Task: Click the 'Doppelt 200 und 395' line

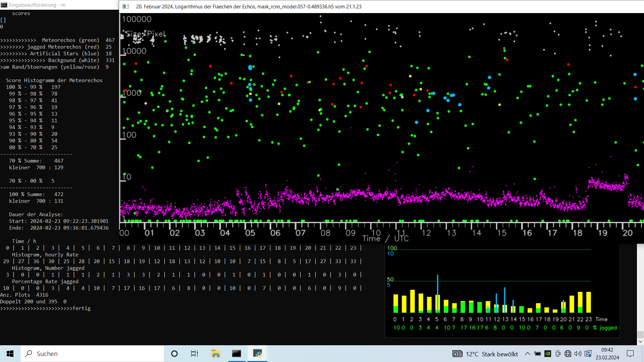Action: tap(33, 302)
